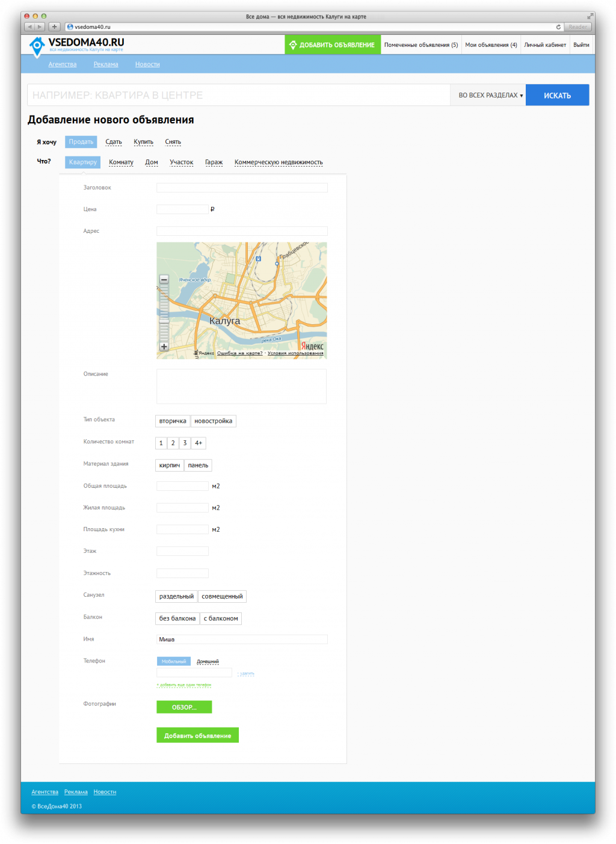Image resolution: width=616 pixels, height=844 pixels.
Task: Switch to the 'Сдать' option
Action: click(114, 142)
